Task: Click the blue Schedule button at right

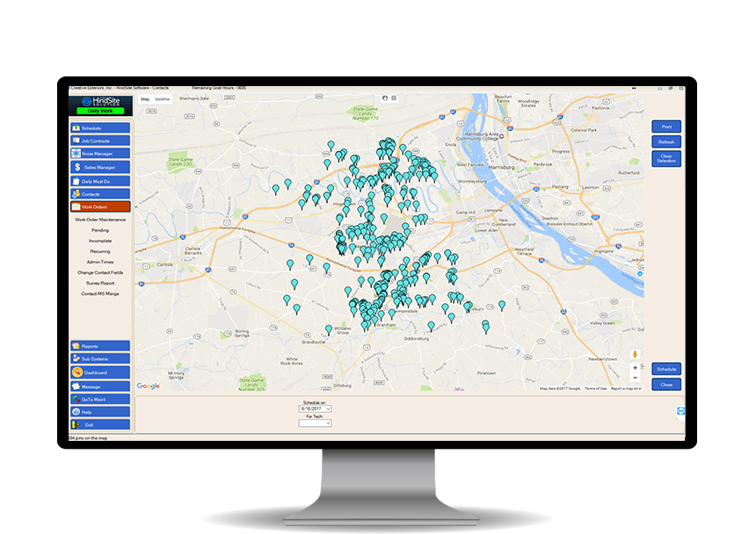Action: (x=666, y=369)
